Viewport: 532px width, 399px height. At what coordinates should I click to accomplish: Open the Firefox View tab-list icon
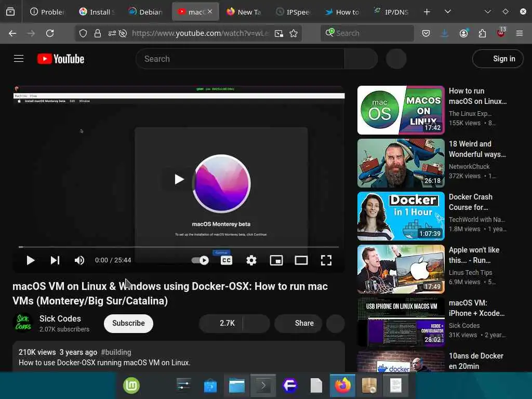point(10,12)
